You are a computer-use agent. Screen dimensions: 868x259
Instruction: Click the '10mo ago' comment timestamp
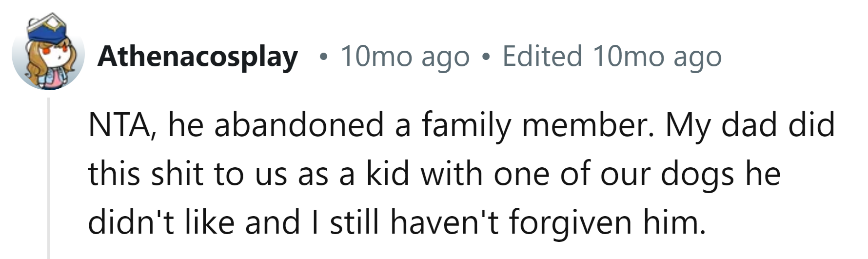[x=405, y=57]
